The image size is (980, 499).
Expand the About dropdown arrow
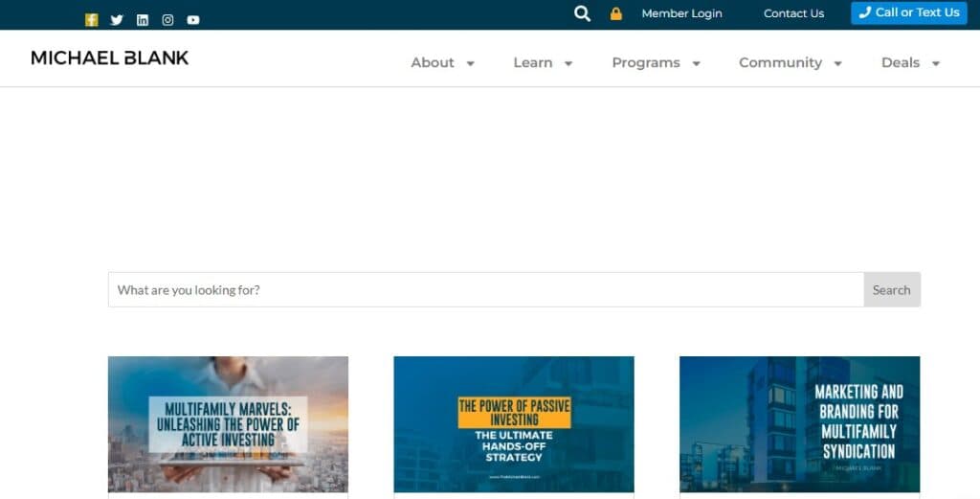point(471,63)
